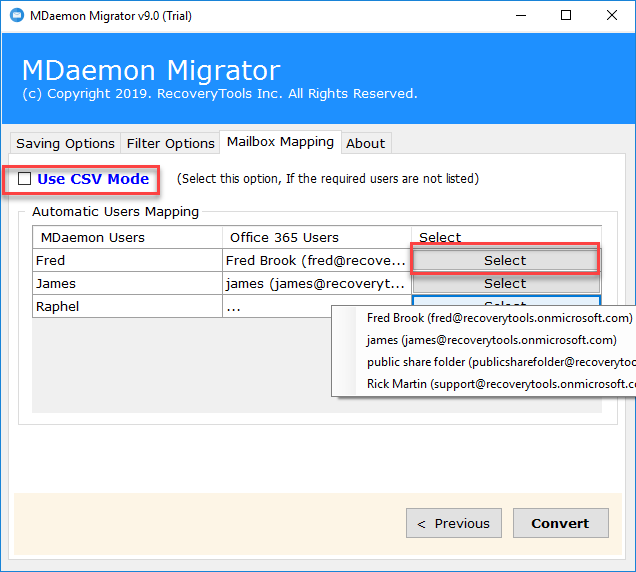Select the Raphel cell under MDaemon Users
Viewport: 636px width, 572px height.
click(127, 307)
